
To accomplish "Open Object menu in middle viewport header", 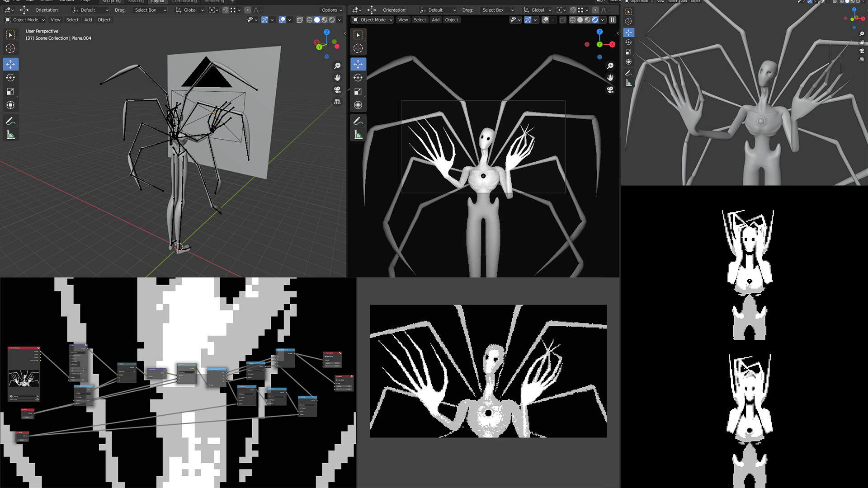I will click(451, 20).
